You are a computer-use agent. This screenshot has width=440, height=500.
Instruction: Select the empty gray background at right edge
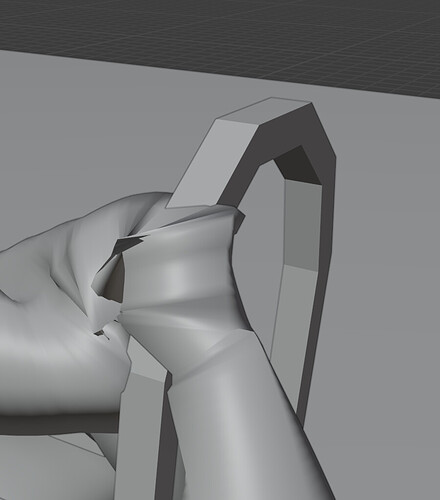[387, 300]
